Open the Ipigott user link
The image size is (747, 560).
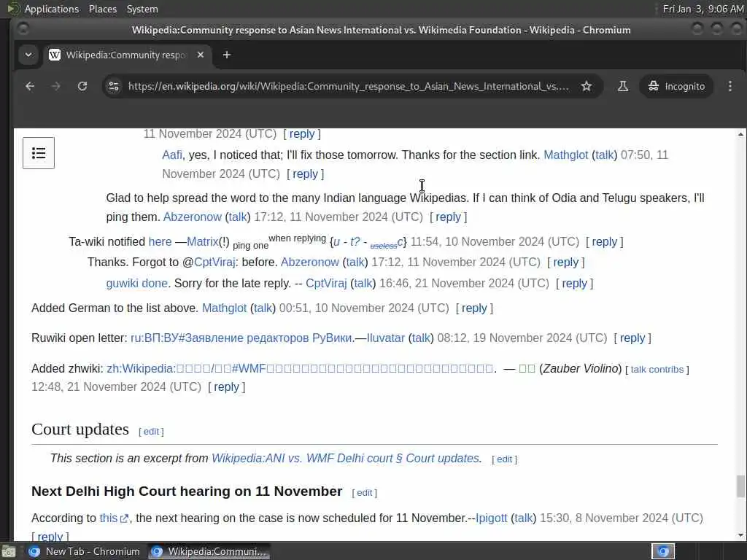click(491, 518)
